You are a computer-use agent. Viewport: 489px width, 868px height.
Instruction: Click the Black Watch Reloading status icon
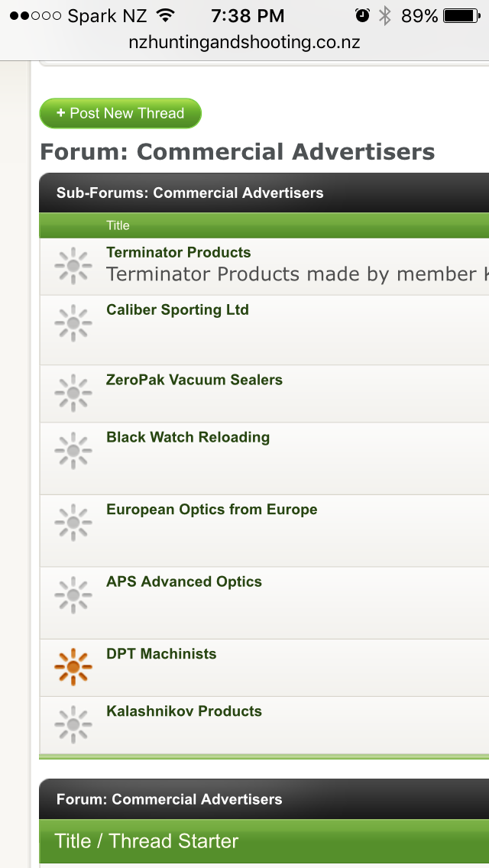(73, 451)
